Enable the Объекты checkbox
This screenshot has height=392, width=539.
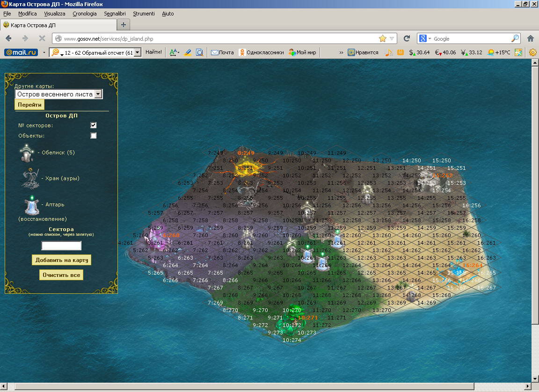point(93,135)
